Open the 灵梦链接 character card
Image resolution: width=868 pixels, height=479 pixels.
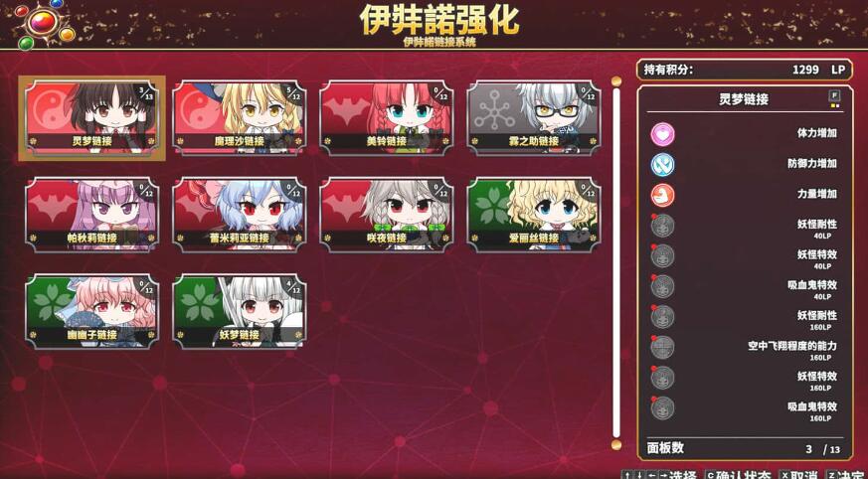(91, 118)
